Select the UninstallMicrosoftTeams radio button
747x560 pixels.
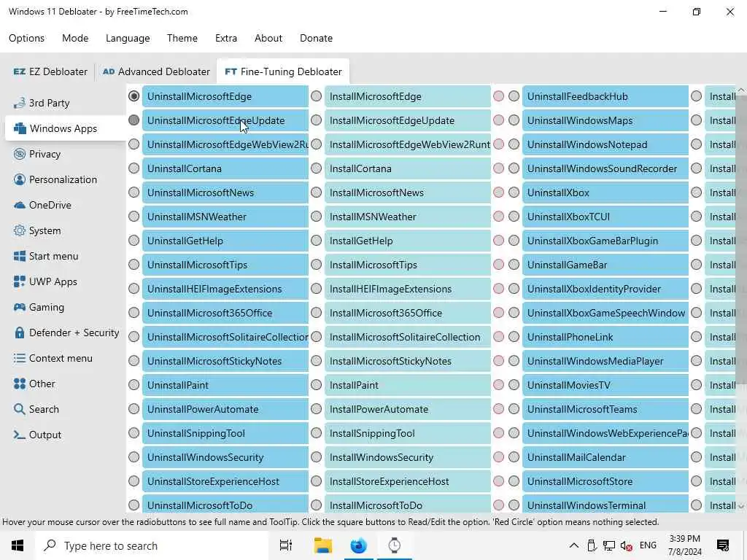tap(514, 408)
